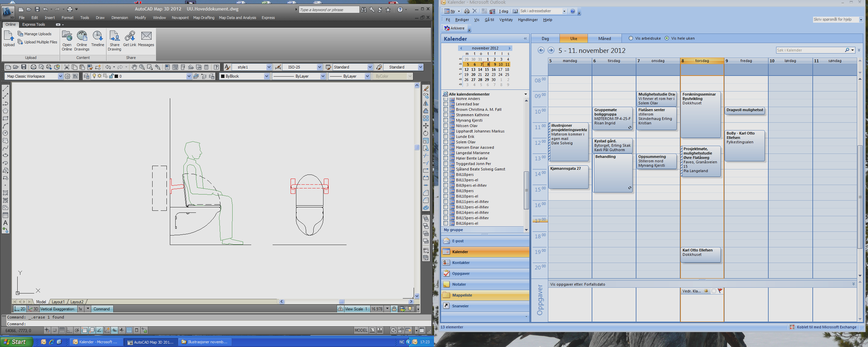This screenshot has height=347, width=868.
Task: Click the Outlook delete X icon
Action: [475, 11]
